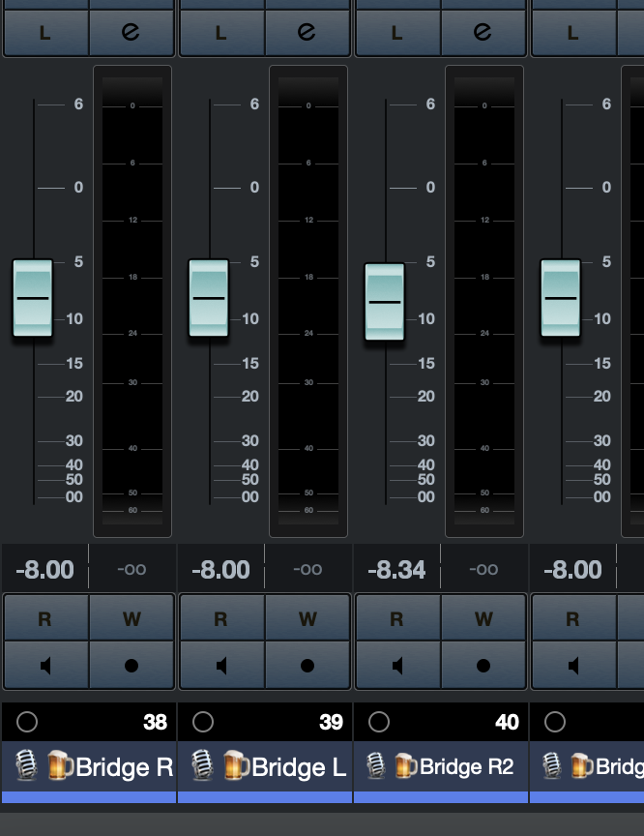
Task: Click the beer mug icon on Bridge R
Action: (x=60, y=765)
